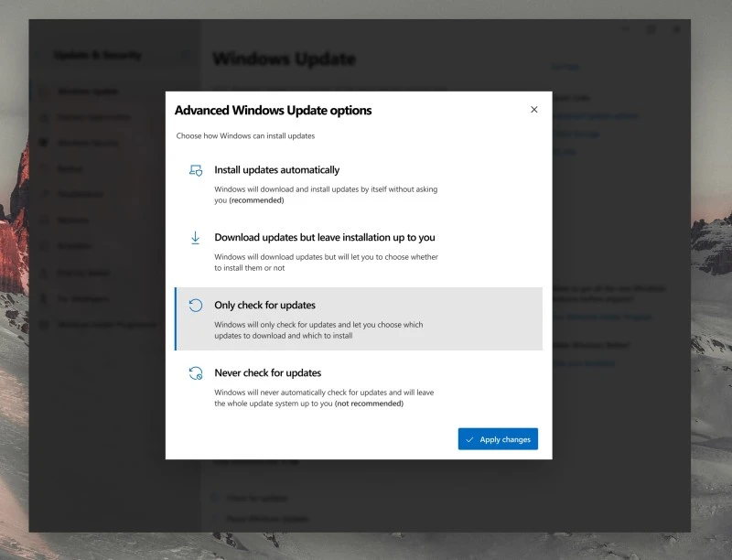Click the circular refresh icon for Only check option

click(x=195, y=304)
